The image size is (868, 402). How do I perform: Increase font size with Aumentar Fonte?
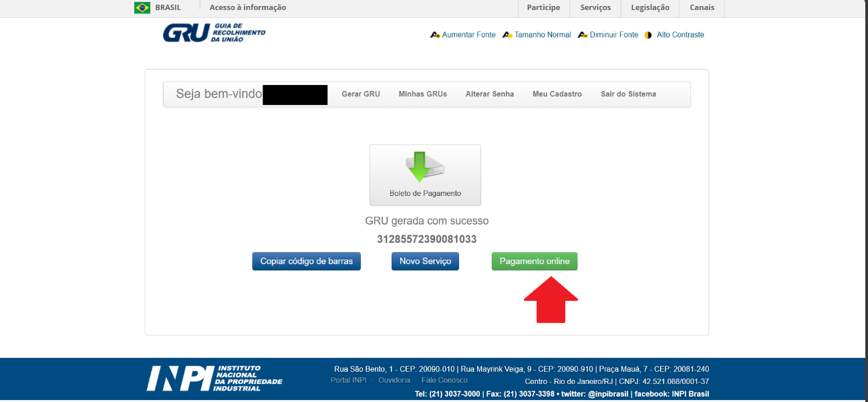click(468, 35)
